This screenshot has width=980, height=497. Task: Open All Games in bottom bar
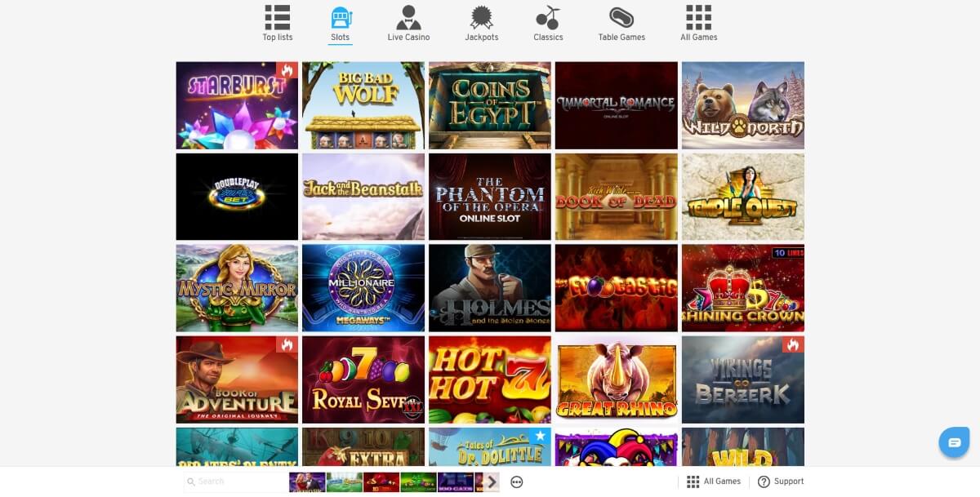pyautogui.click(x=714, y=481)
